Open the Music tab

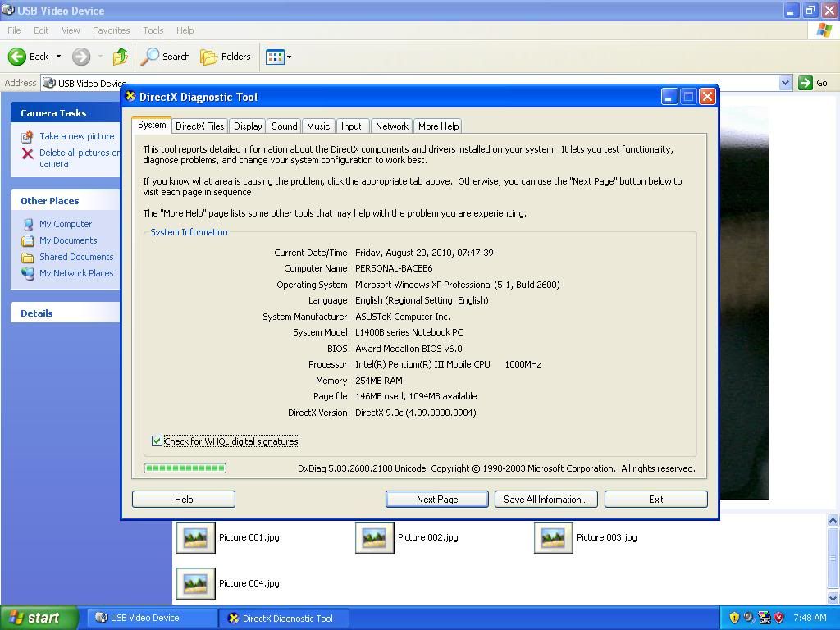[x=318, y=126]
